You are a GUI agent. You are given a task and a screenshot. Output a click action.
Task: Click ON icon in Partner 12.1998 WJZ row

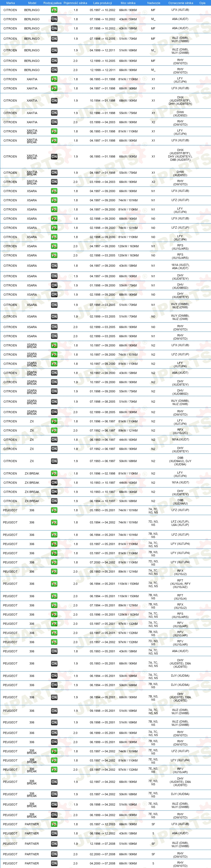(x=54, y=844)
